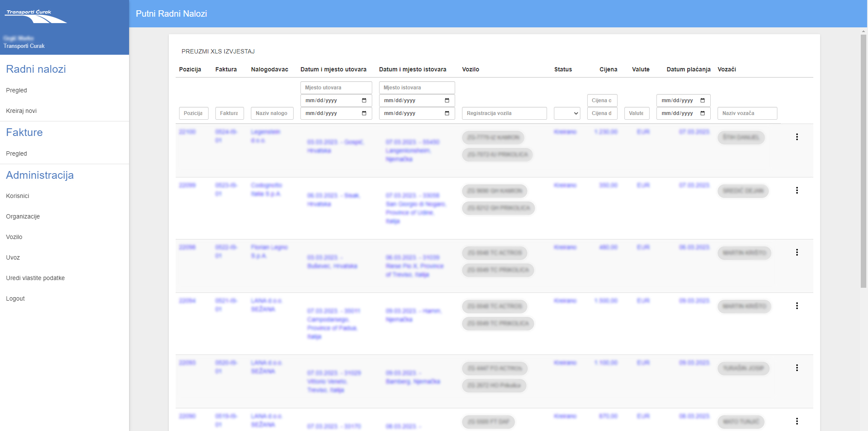Open the Datum plaćanja start date calendar
This screenshot has width=868, height=431.
(703, 100)
